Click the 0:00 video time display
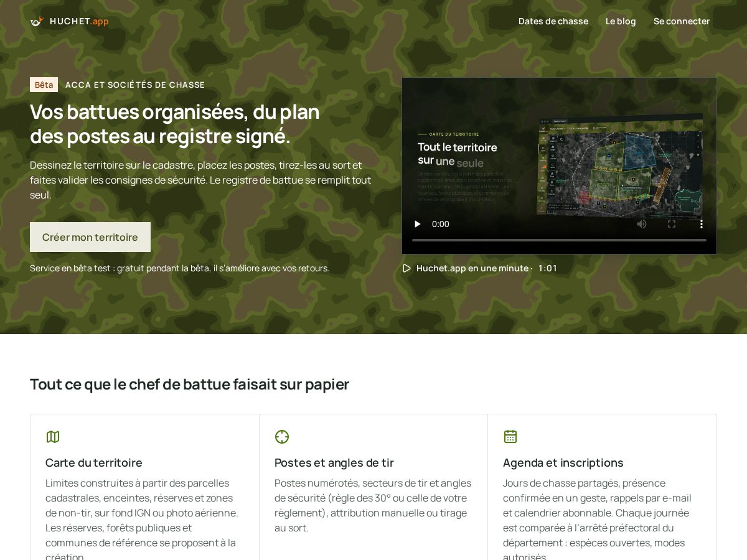Screen dimensions: 747x560 click(441, 224)
